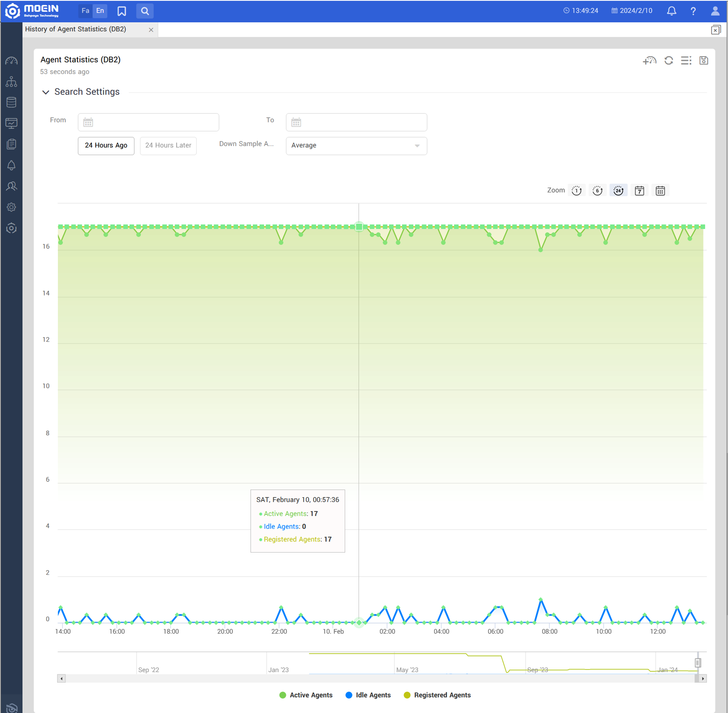This screenshot has width=728, height=713.
Task: Toggle Active Agents series in legend
Action: point(306,695)
